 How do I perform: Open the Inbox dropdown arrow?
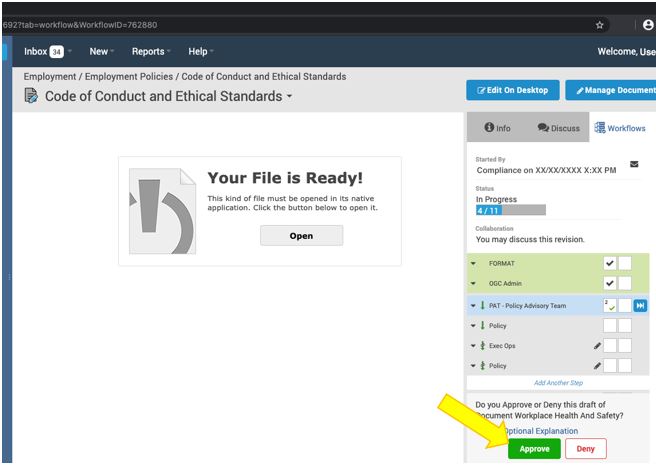click(69, 51)
